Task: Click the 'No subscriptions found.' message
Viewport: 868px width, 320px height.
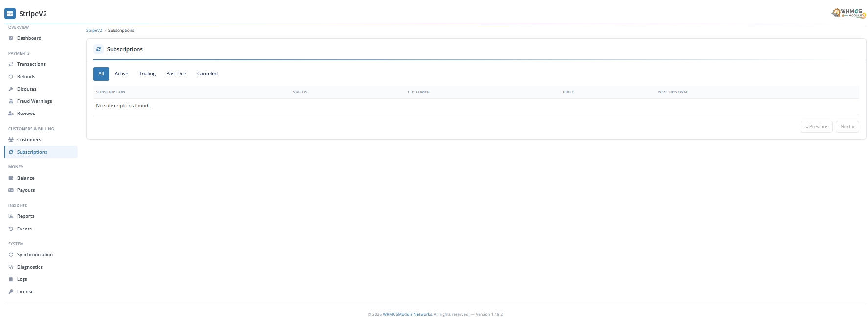Action: [x=123, y=106]
